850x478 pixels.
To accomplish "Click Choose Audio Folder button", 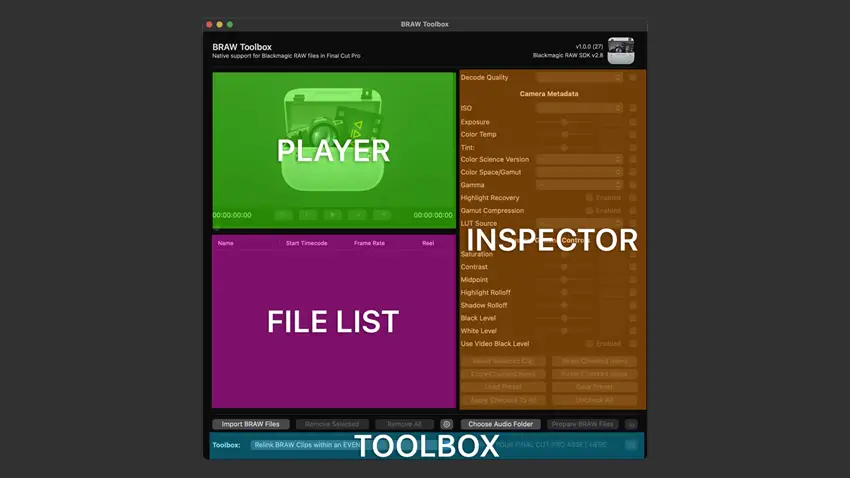I will coord(500,424).
